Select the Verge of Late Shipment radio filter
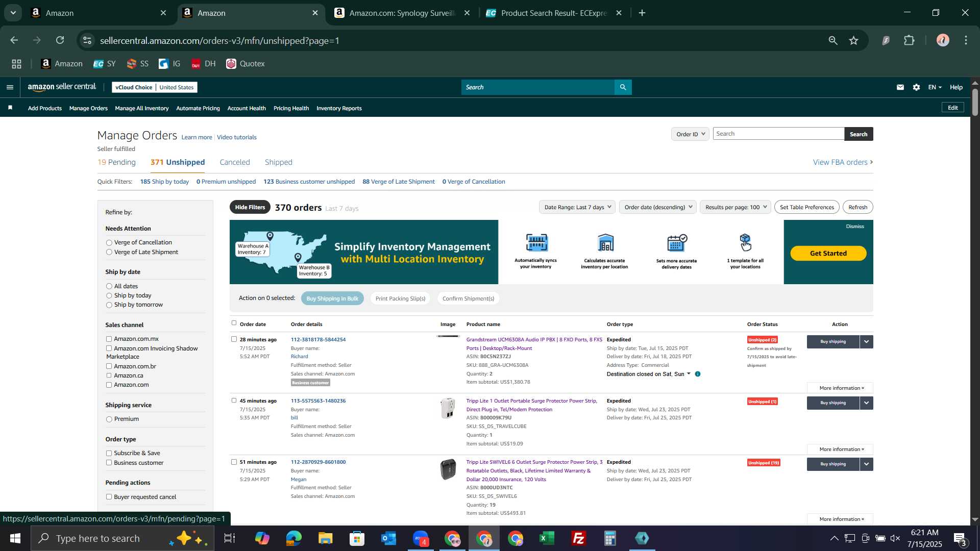980x551 pixels. coord(109,252)
